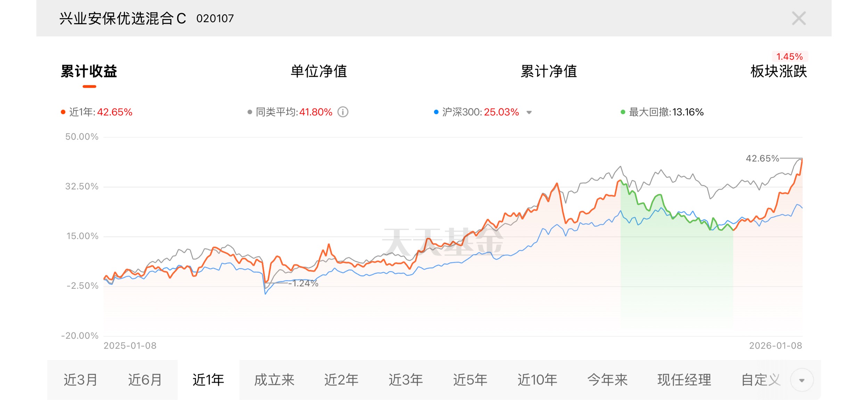
Task: Click the gray 同类平均 legend dot
Action: pos(249,112)
